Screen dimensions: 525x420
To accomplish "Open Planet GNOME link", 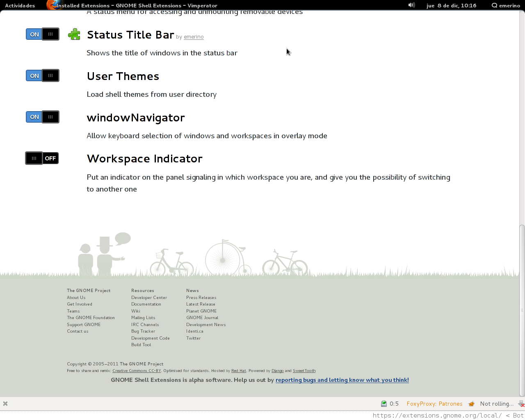I will [x=201, y=311].
